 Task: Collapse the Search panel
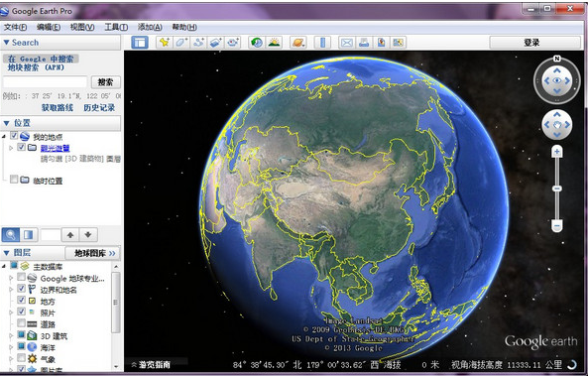click(x=6, y=43)
